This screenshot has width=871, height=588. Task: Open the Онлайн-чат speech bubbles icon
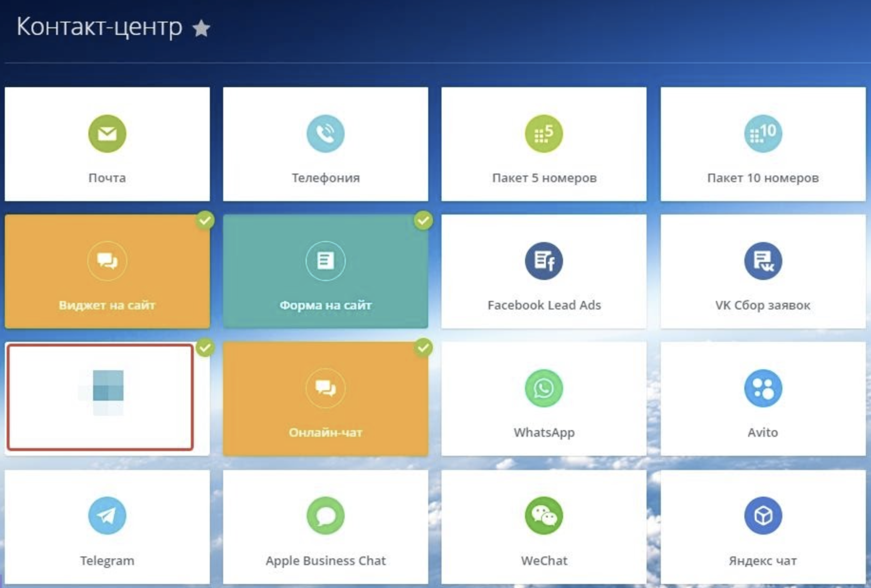[x=326, y=388]
